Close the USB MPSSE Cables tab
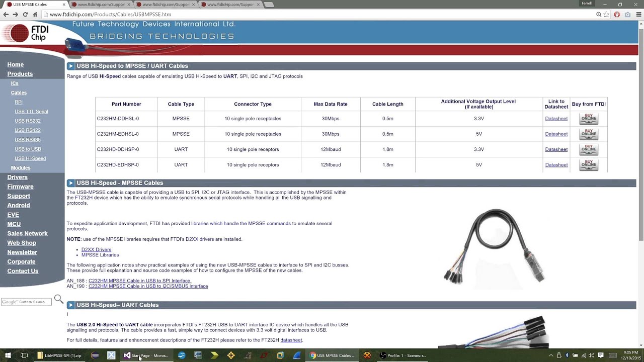Screen dimensions: 644x362 [x=64, y=5]
